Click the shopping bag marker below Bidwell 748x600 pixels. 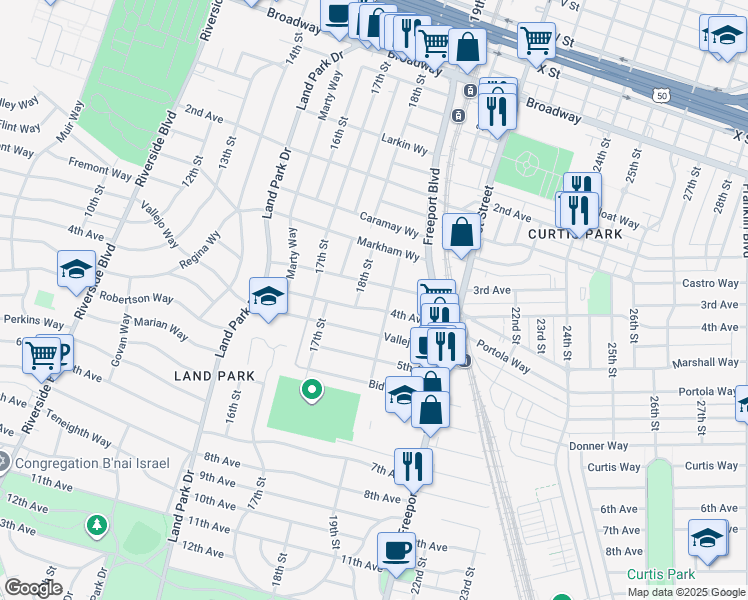pos(430,411)
